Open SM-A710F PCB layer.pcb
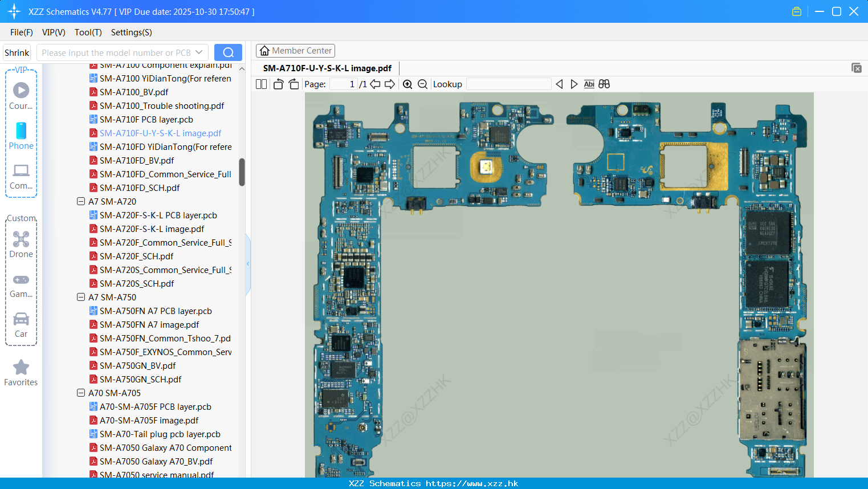868x489 pixels. coord(146,119)
